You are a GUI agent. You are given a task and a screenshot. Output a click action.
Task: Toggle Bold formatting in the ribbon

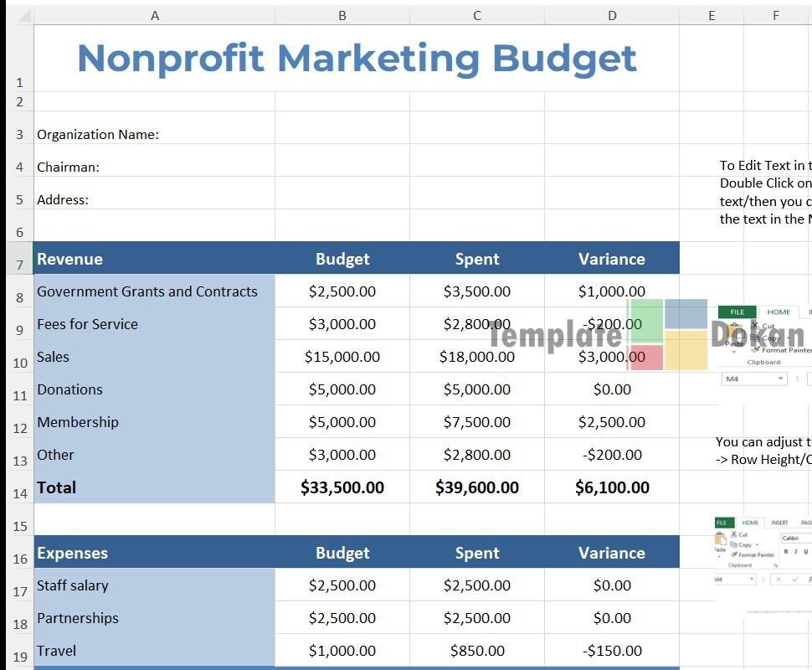(x=786, y=551)
